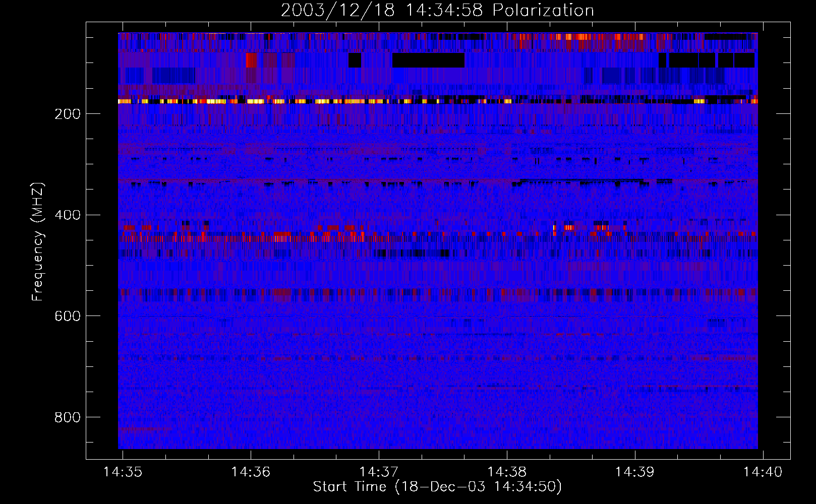Image resolution: width=816 pixels, height=504 pixels.
Task: Click the 14:36 time tick label
Action: 251,472
